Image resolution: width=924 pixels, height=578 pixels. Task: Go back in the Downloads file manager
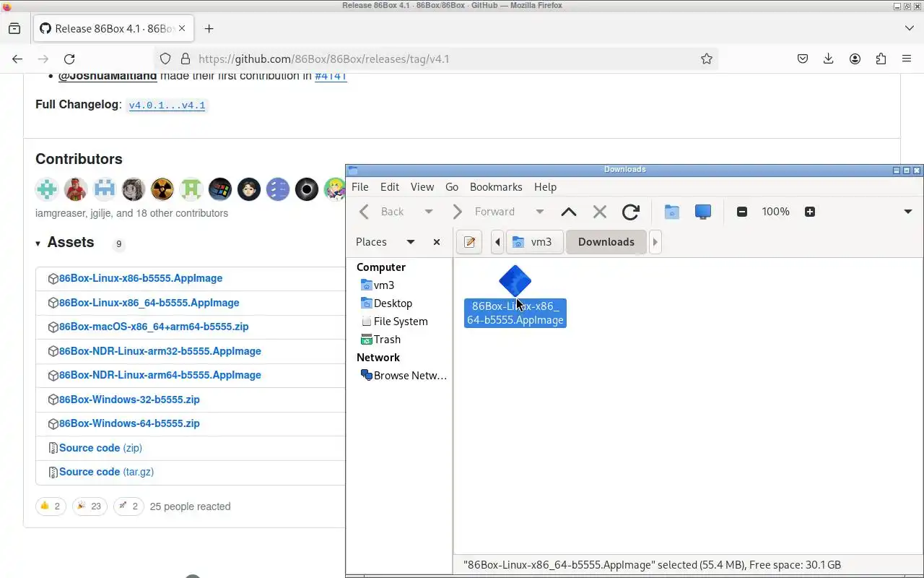coord(383,212)
